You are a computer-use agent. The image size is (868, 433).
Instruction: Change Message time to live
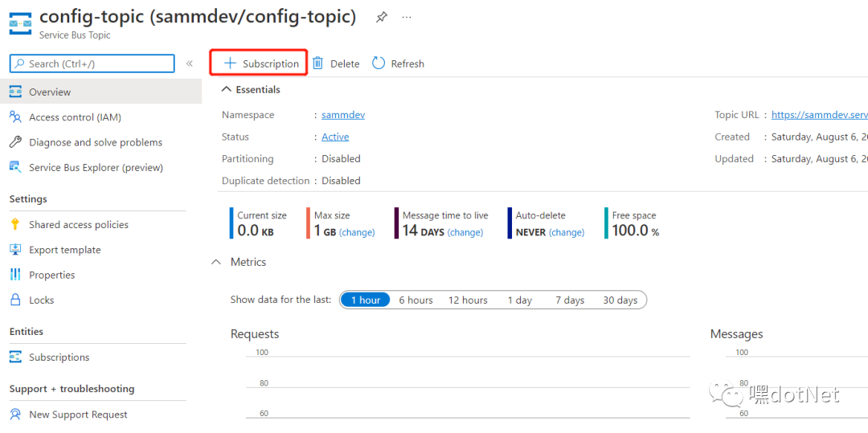coord(465,233)
